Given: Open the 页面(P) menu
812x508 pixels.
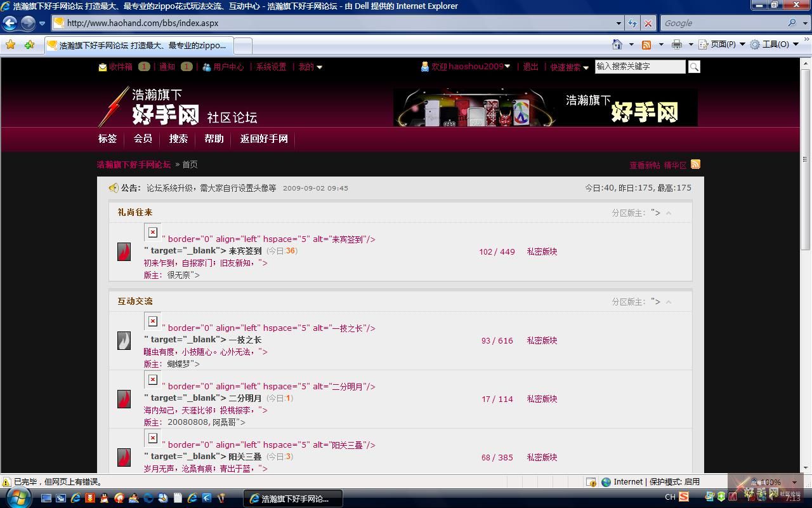Looking at the screenshot, I should pos(721,44).
